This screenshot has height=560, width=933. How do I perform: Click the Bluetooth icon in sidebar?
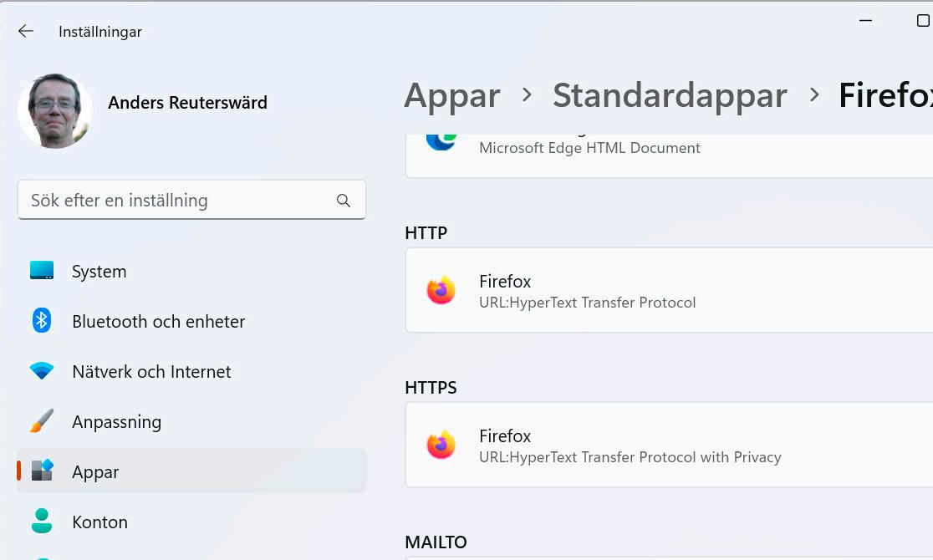pyautogui.click(x=42, y=321)
